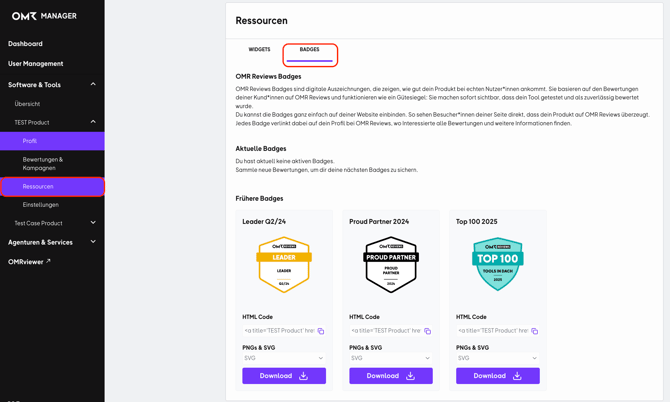
Task: Click the Top 100 badge image
Action: (x=498, y=265)
